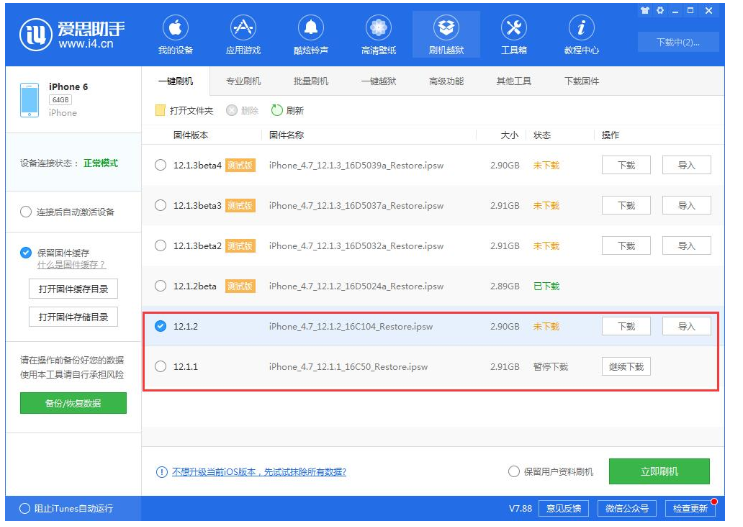Select the 连接后自动激活设备 radio button

tap(26, 212)
